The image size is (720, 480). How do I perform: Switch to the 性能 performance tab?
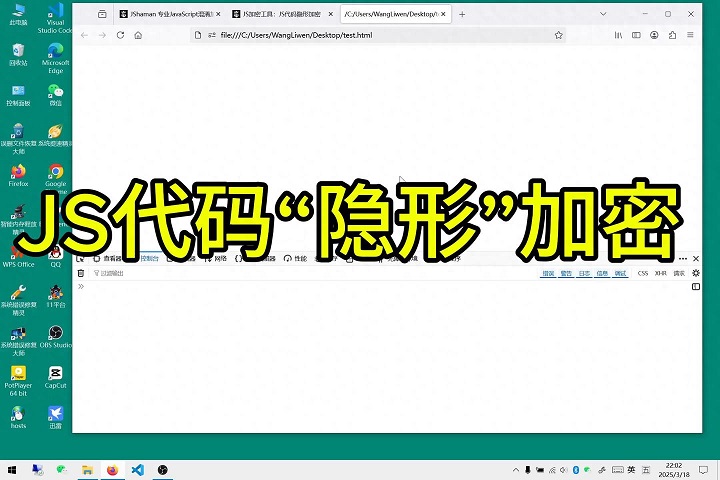[295, 259]
